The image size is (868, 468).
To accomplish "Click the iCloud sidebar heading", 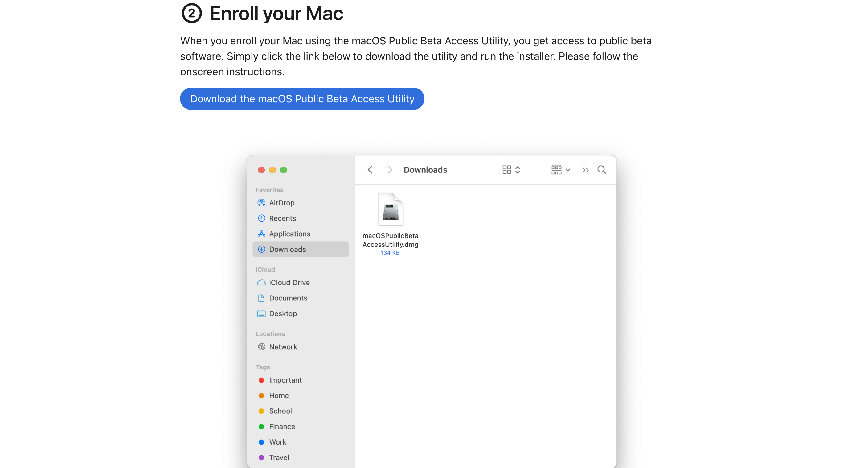I will [265, 270].
